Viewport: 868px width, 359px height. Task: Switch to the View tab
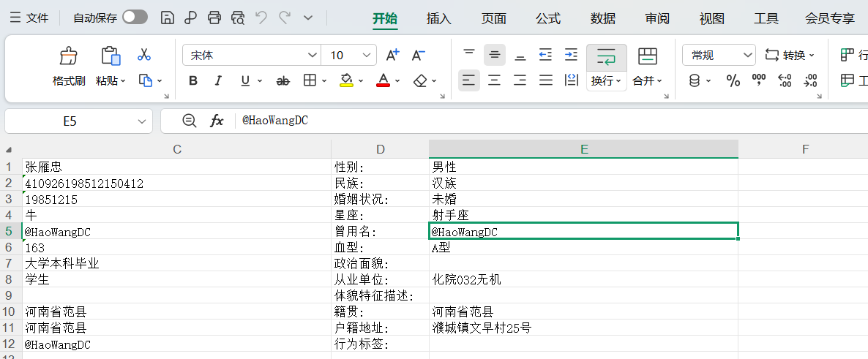pyautogui.click(x=712, y=19)
